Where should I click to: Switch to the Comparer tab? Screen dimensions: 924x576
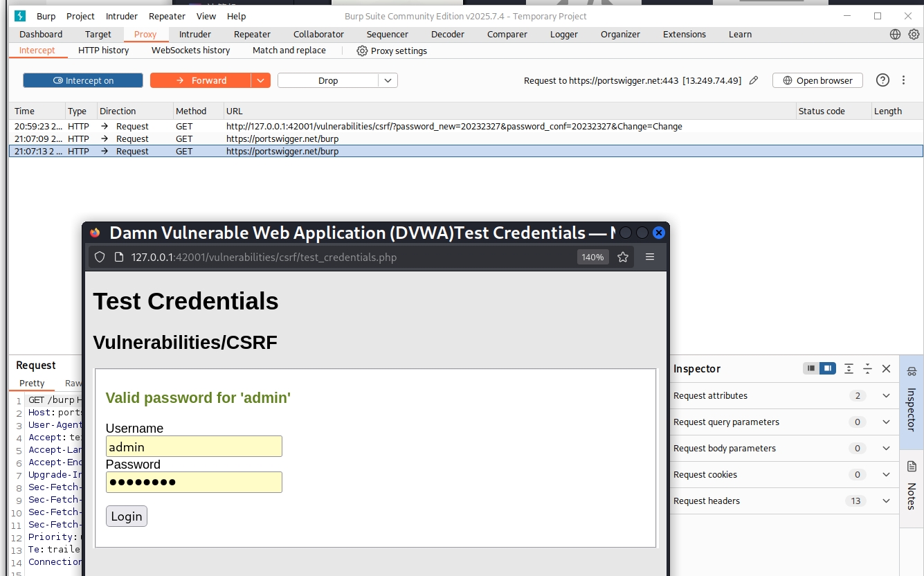click(507, 34)
